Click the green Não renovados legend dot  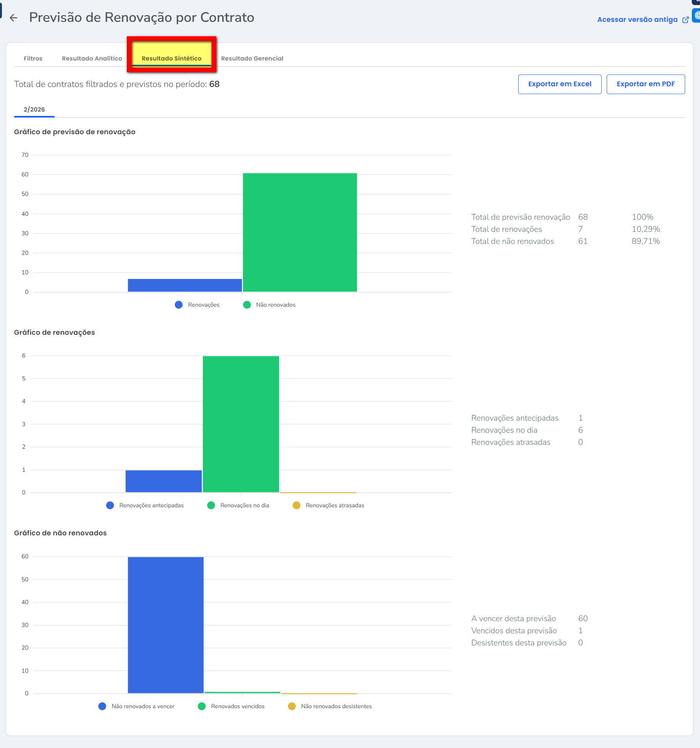(x=247, y=305)
